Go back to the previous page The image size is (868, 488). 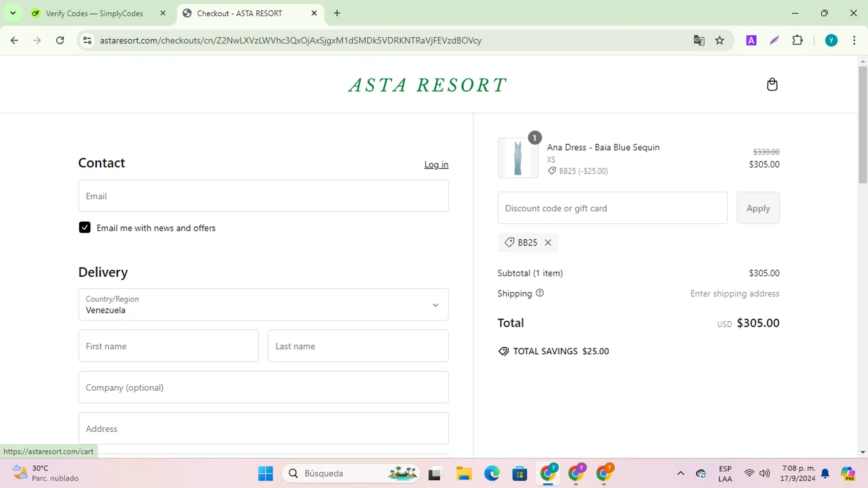[14, 41]
